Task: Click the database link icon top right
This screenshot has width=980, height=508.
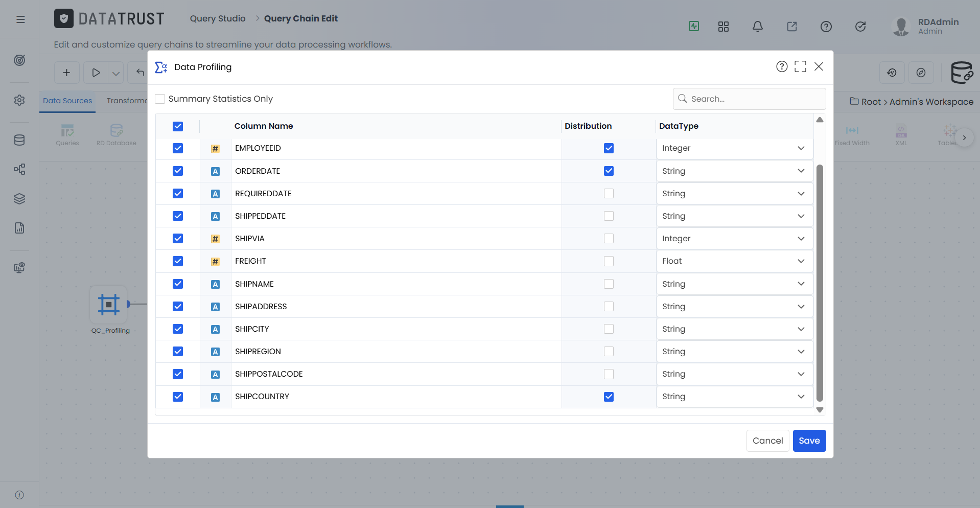Action: [x=962, y=73]
